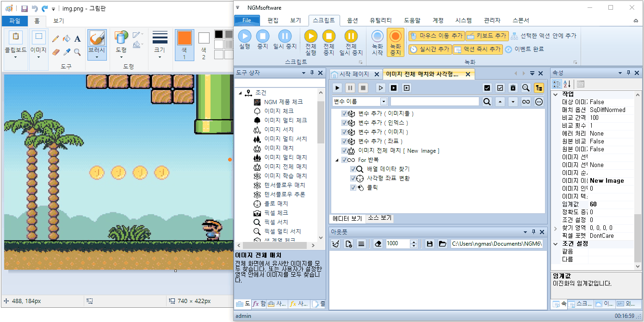Open the 스크립트 ribbon tab
Viewport: 644px width, 322px height.
point(324,20)
